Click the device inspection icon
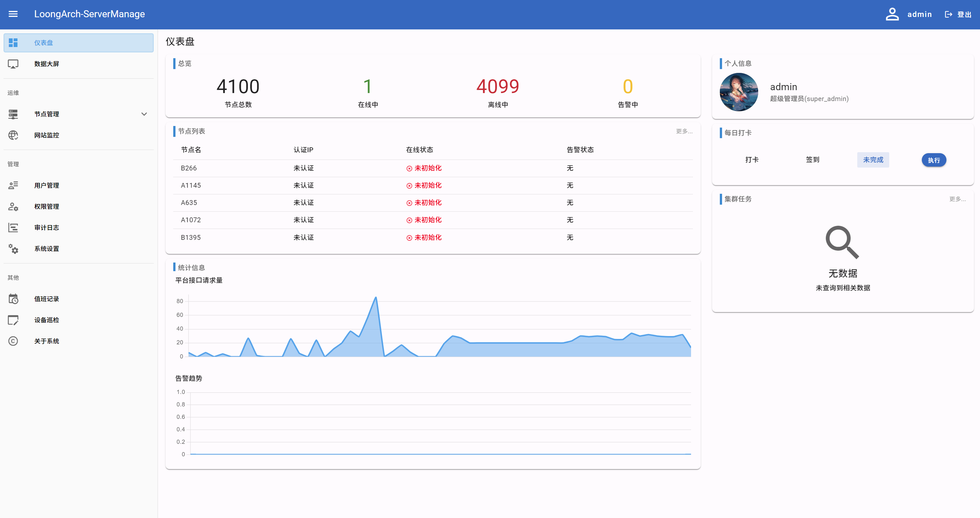 coord(13,320)
